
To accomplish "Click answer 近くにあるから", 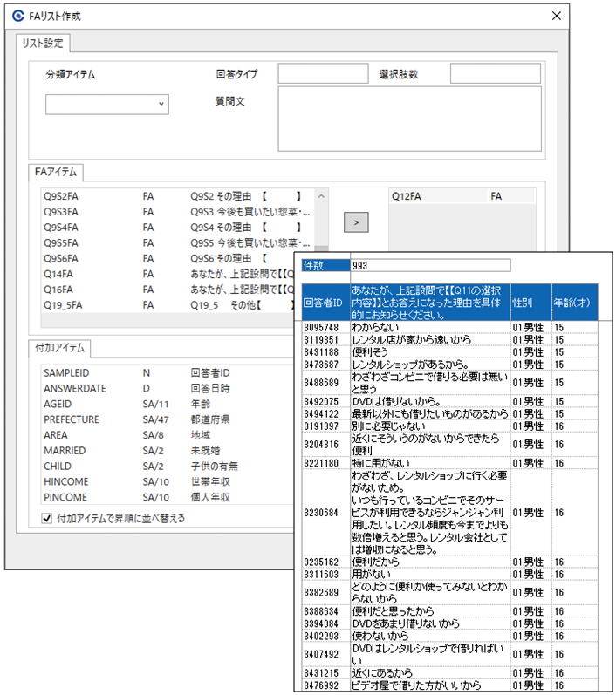I will 430,672.
